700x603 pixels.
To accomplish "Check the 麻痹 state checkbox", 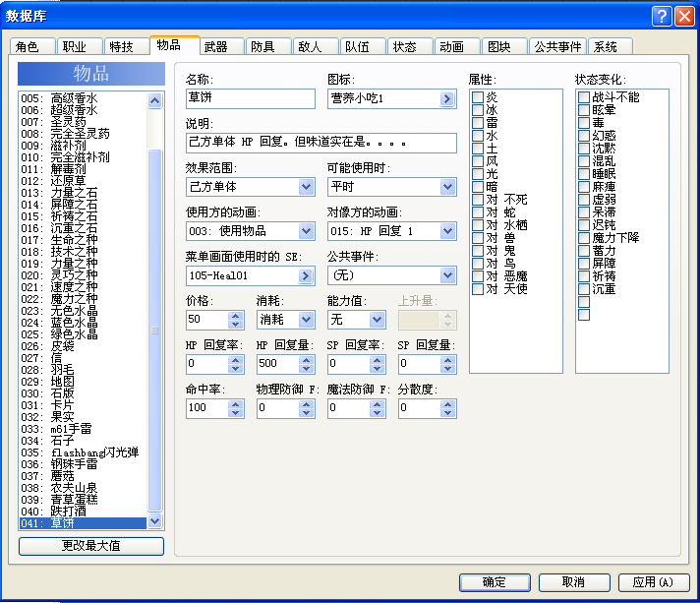I will pos(584,187).
